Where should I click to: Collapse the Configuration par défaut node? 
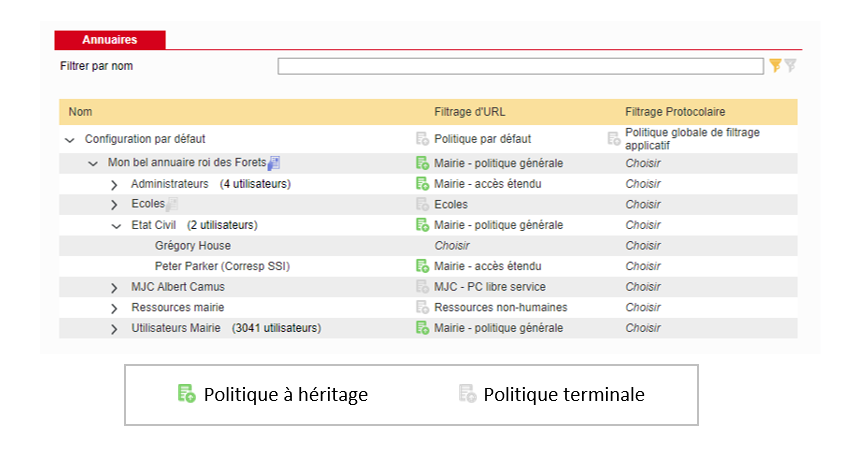[x=70, y=140]
